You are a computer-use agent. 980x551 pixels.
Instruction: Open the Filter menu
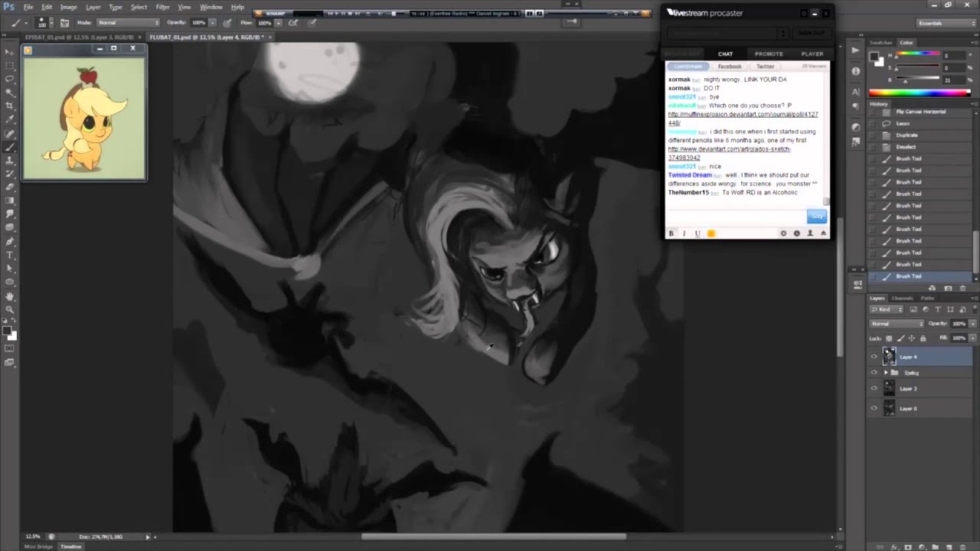click(162, 7)
